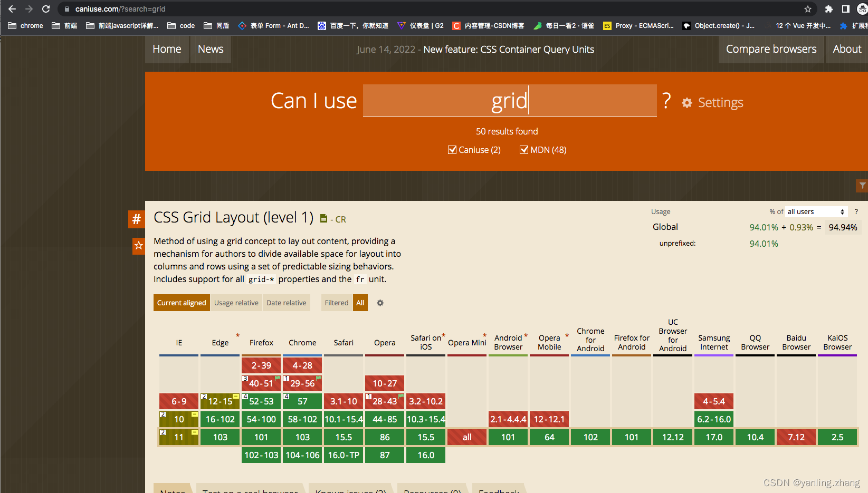868x493 pixels.
Task: Click the Samsung Internet column header
Action: [x=714, y=342]
